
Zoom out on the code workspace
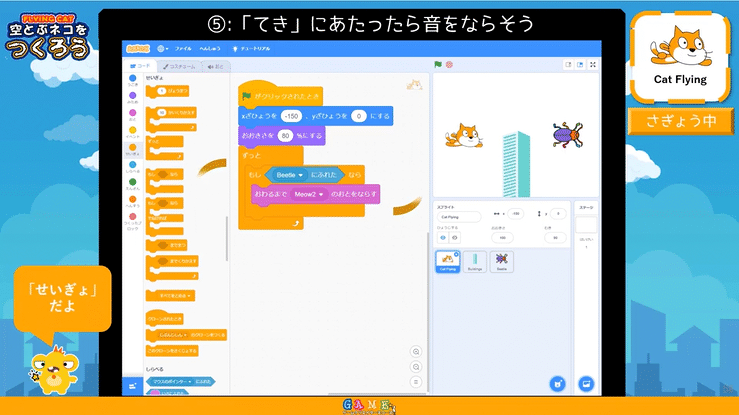pyautogui.click(x=416, y=367)
